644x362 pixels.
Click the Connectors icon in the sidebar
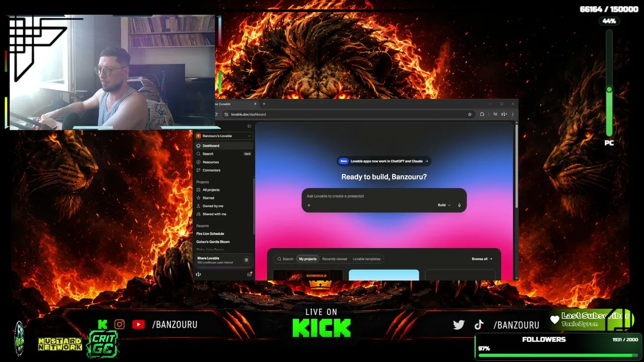[x=198, y=170]
